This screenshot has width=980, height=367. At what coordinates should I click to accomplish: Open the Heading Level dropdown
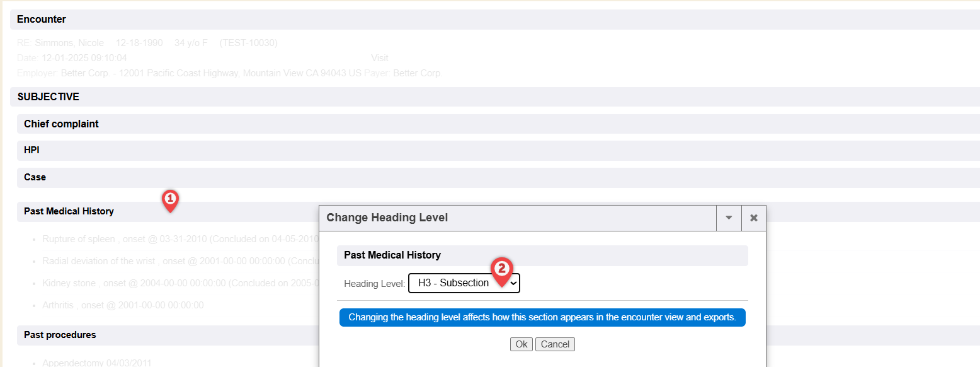tap(464, 284)
